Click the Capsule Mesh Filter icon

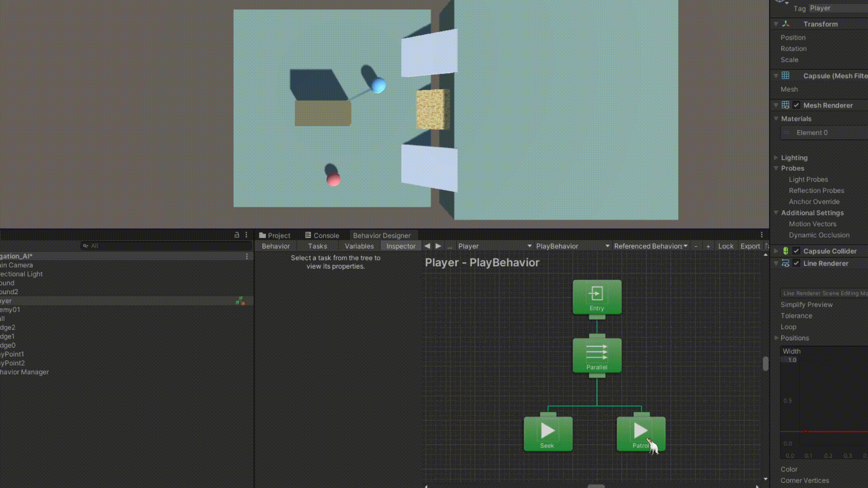pos(786,76)
